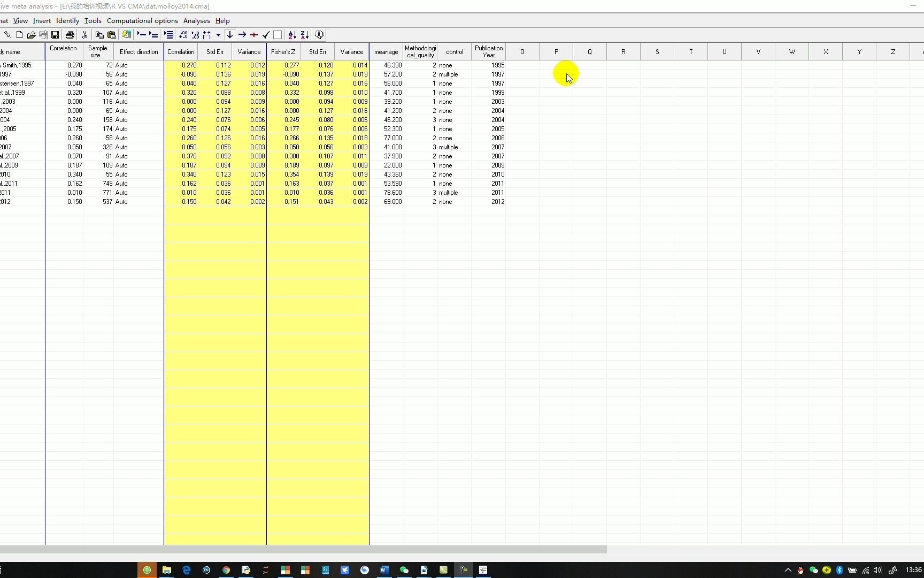Viewport: 924px width, 578px height.
Task: Click the down arrow toolbar button
Action: point(230,35)
